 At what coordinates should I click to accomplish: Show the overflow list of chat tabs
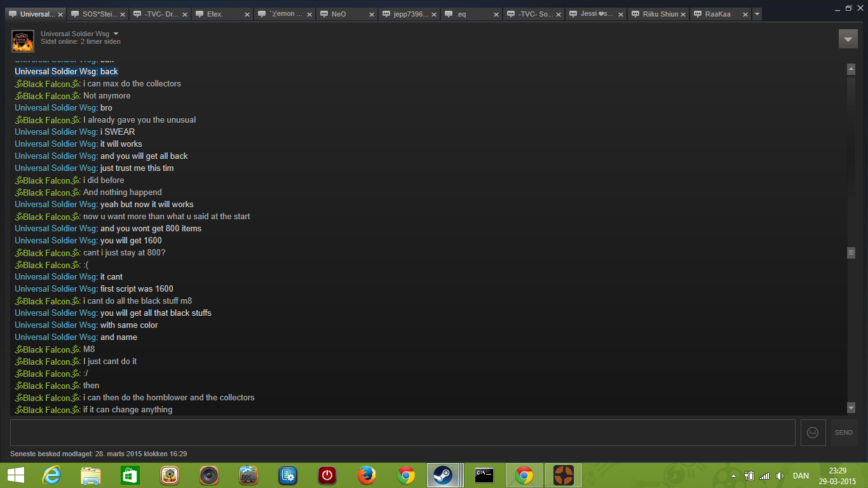757,14
